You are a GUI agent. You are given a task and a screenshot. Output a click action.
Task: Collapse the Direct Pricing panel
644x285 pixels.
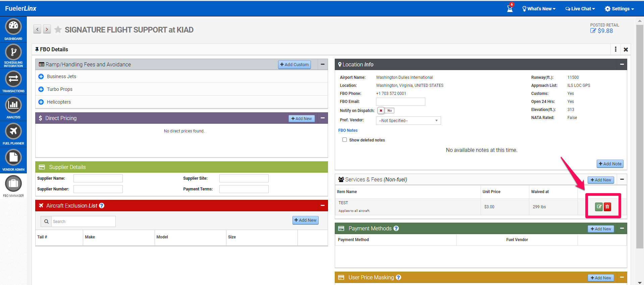[x=323, y=118]
